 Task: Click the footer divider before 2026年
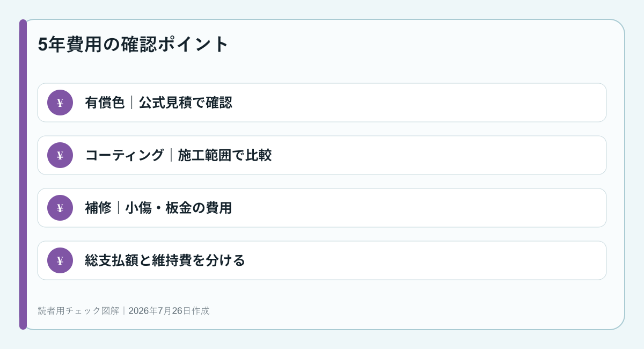tap(124, 310)
